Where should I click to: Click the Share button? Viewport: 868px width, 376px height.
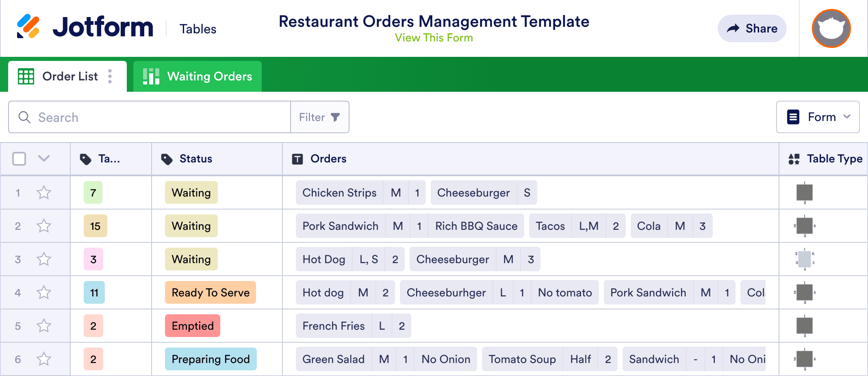tap(752, 28)
